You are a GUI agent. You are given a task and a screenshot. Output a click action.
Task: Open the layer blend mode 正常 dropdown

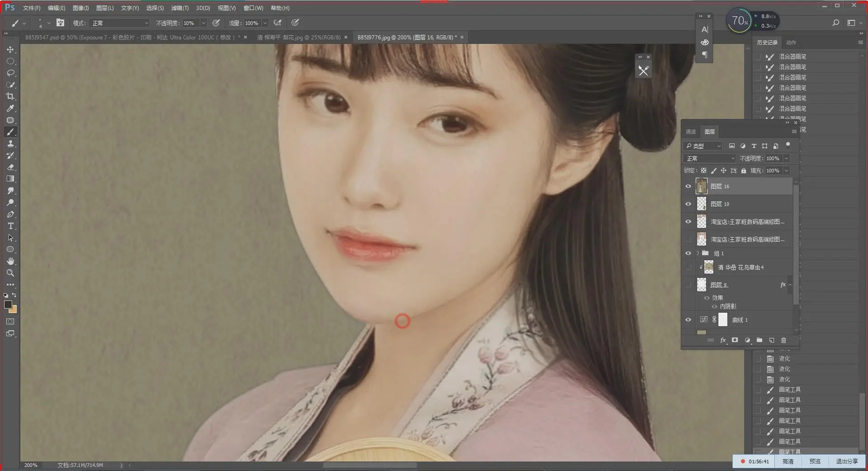click(710, 158)
